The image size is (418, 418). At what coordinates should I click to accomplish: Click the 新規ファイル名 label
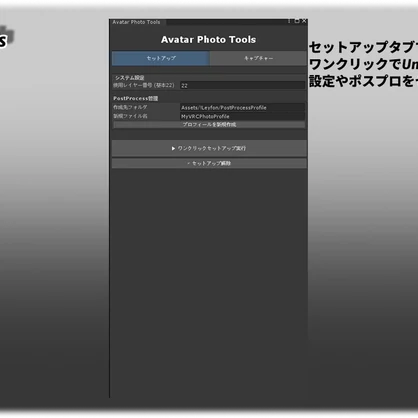tap(130, 116)
